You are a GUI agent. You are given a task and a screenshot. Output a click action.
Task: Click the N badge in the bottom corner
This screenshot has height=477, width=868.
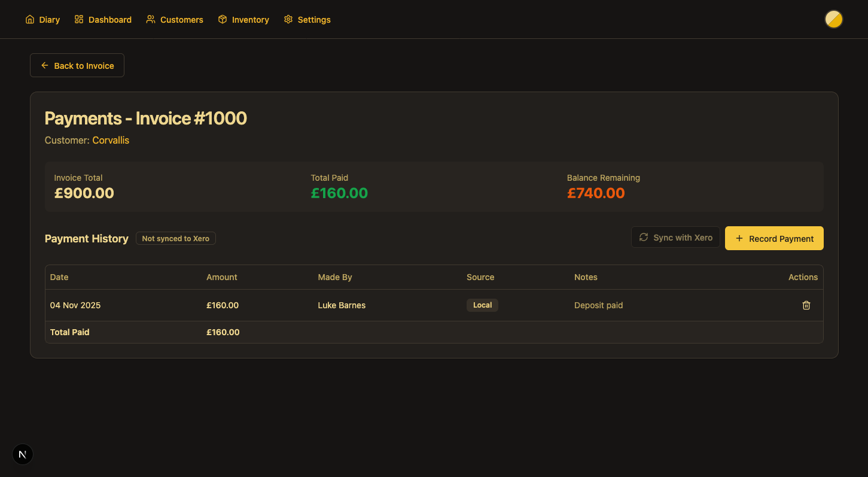[x=23, y=454]
